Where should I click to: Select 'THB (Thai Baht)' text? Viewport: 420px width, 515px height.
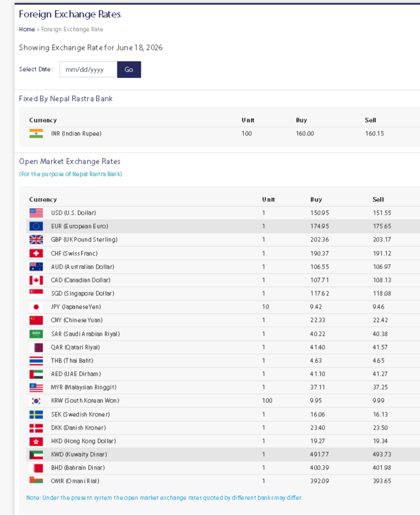72,361
